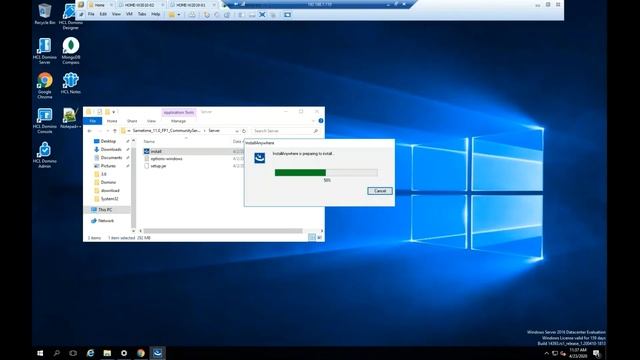Open Explorer help question mark icon
Screen dimensions: 640x360
click(321, 121)
